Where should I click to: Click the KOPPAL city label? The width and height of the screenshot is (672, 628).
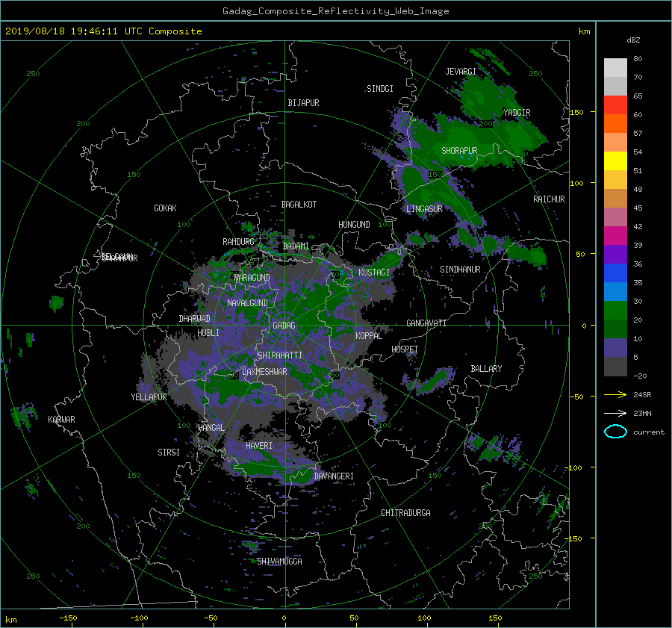pyautogui.click(x=369, y=336)
